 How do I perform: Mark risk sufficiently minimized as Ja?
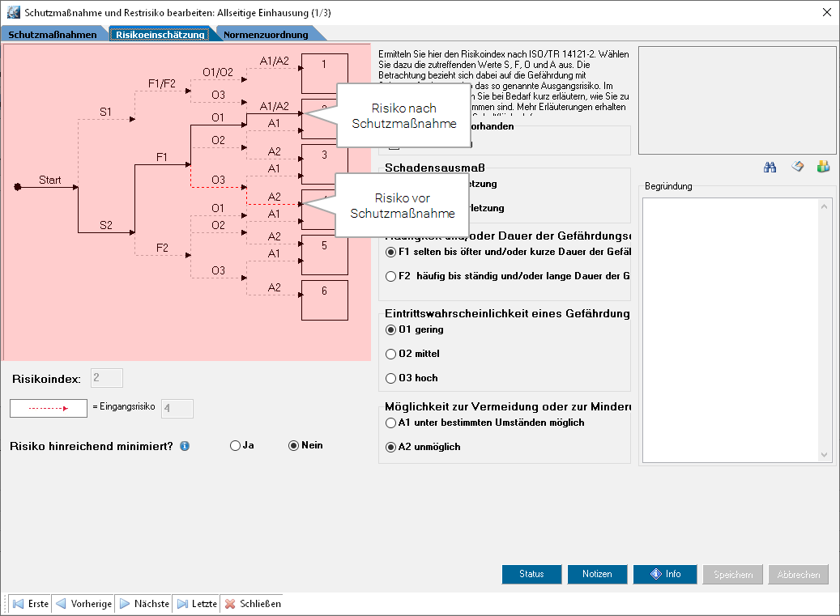(x=236, y=445)
